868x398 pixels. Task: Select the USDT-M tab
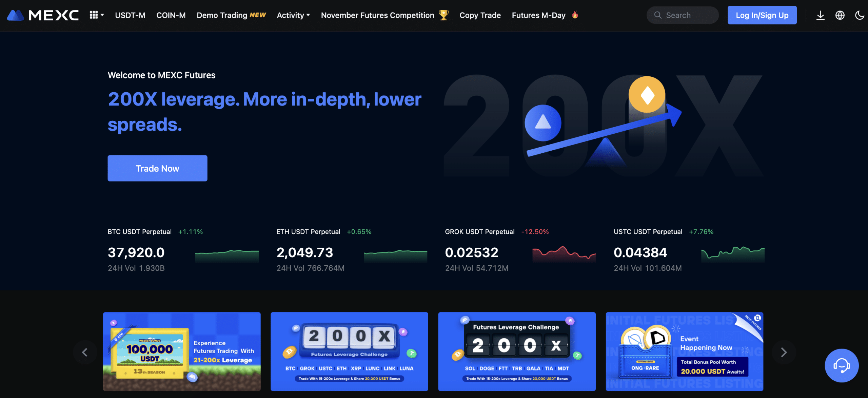[x=130, y=15]
